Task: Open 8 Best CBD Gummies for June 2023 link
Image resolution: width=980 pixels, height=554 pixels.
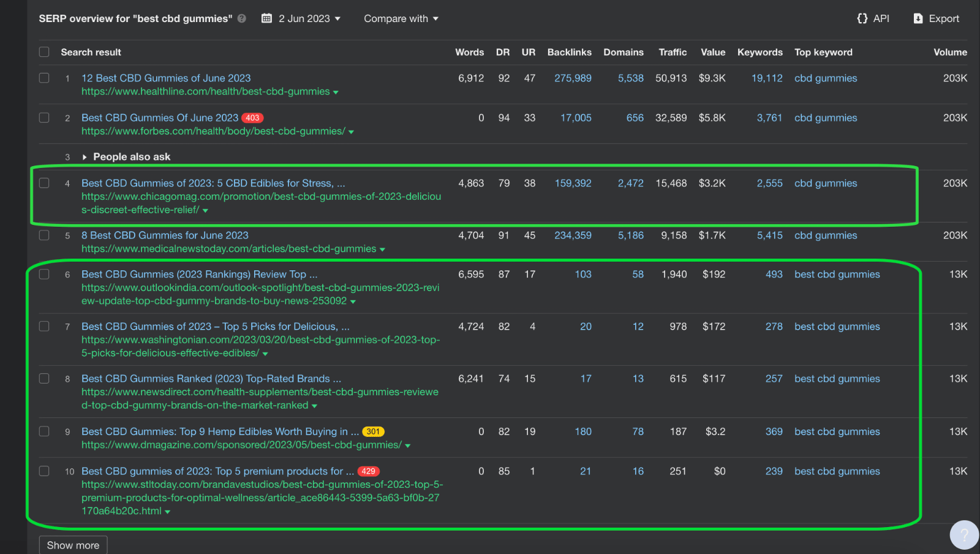Action: click(165, 235)
